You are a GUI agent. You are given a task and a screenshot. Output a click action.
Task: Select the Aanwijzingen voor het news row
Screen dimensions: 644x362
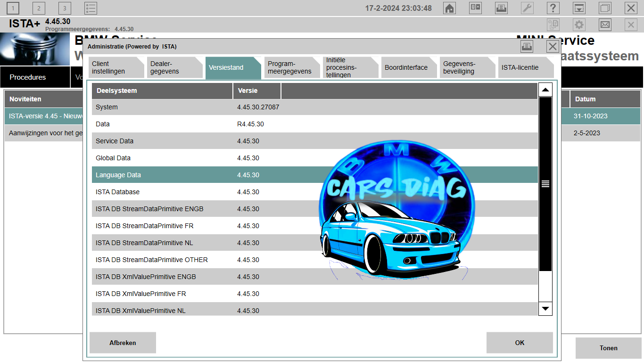click(44, 133)
